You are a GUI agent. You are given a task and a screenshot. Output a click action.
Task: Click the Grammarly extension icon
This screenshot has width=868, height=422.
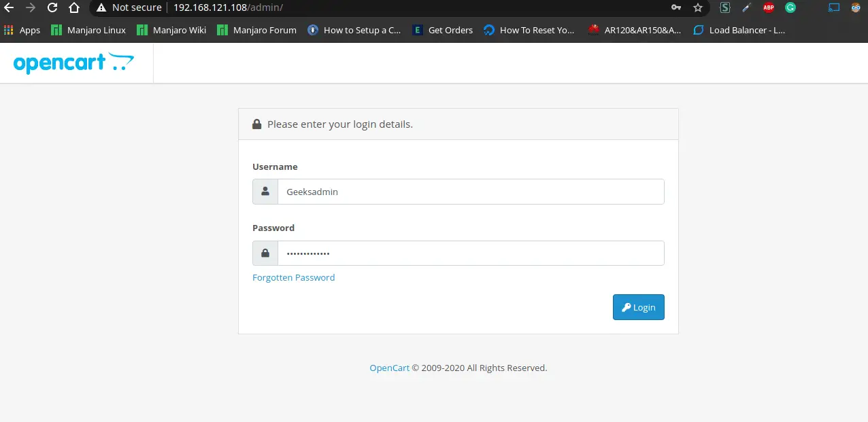[x=790, y=8]
